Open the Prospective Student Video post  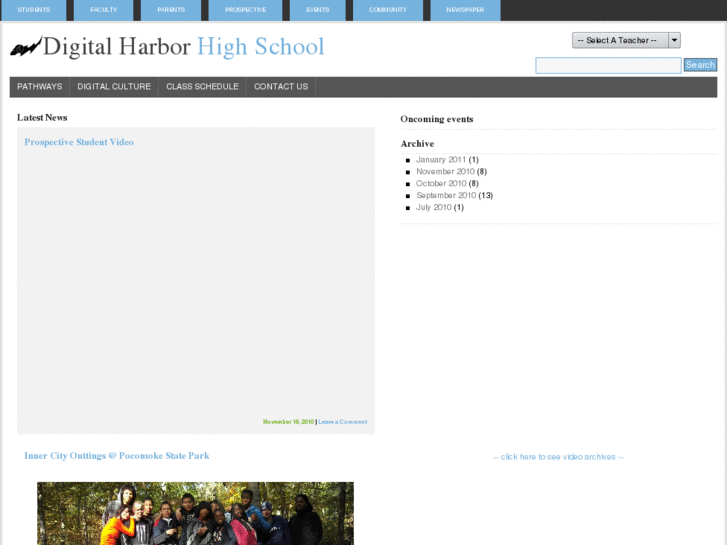pyautogui.click(x=79, y=142)
